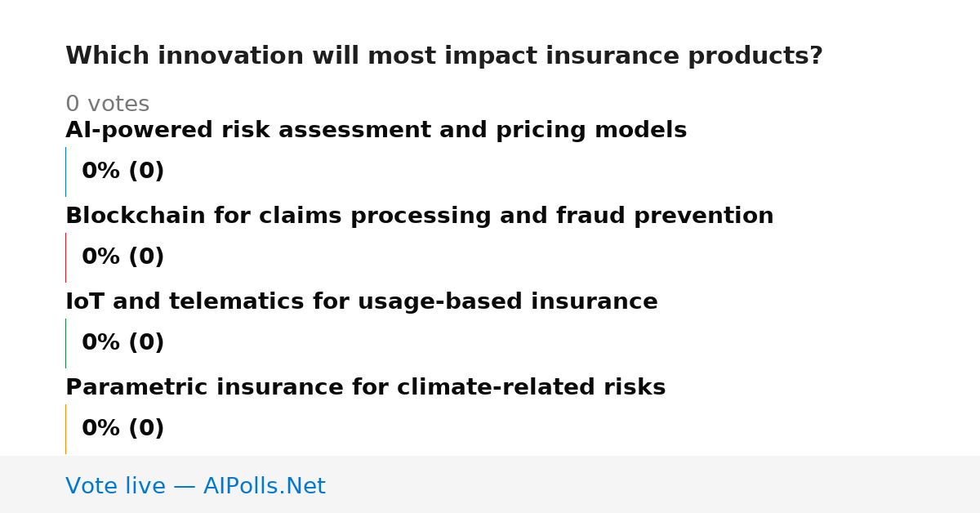
Task: Click 0% (0) result for Parametric insurance
Action: (x=122, y=429)
